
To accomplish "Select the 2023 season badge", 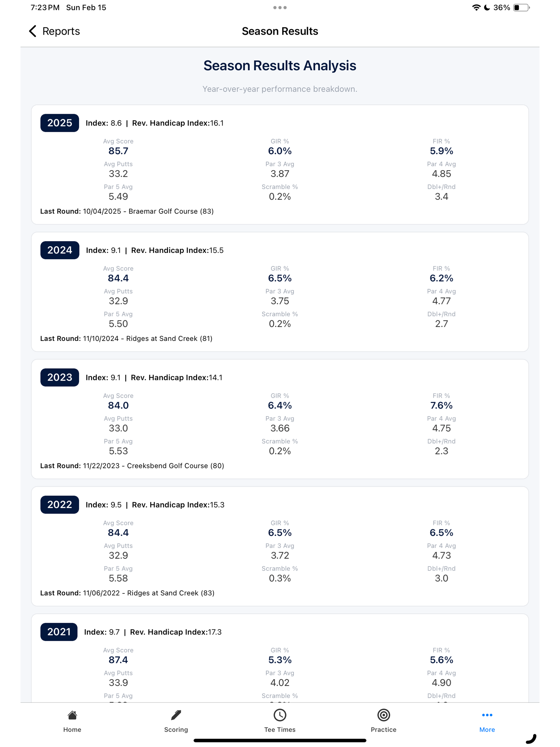I will pyautogui.click(x=60, y=378).
